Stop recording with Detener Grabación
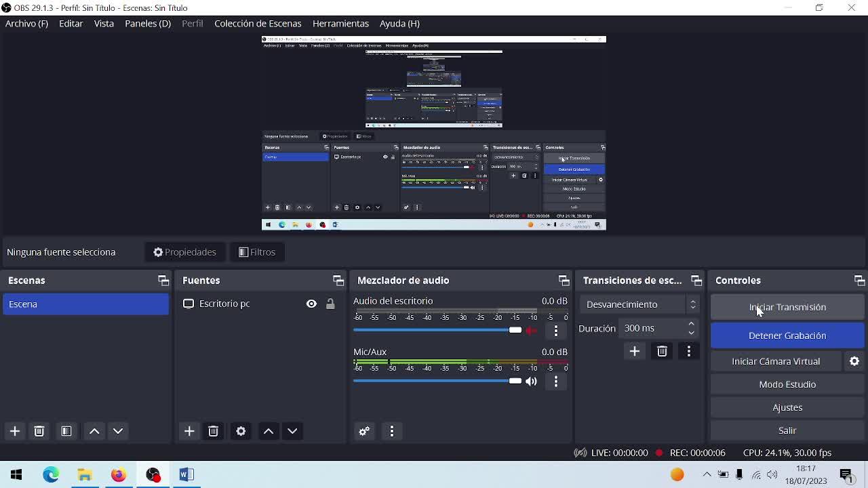 coord(787,335)
